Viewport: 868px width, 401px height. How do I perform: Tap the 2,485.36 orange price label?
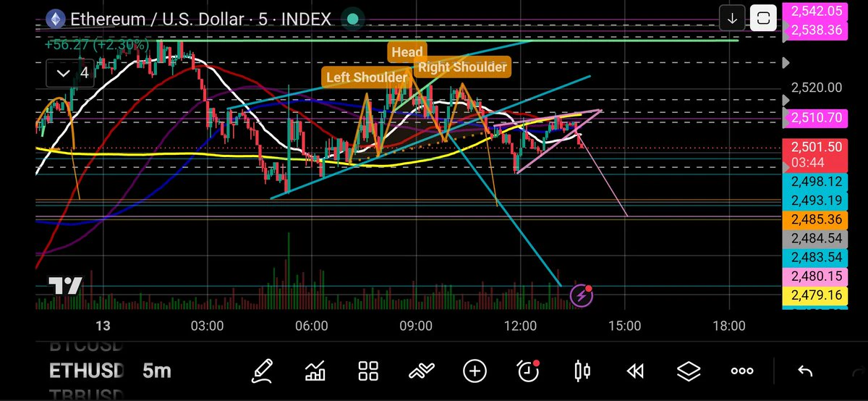click(814, 219)
